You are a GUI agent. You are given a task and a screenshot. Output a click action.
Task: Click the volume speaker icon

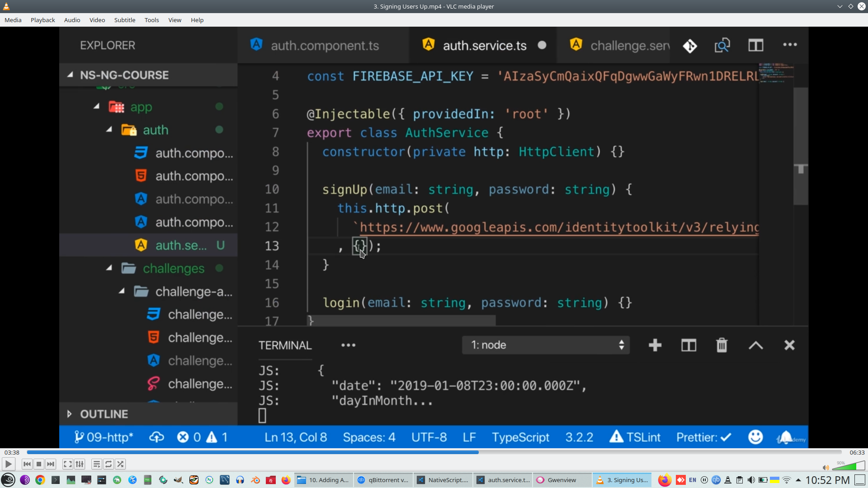point(826,468)
